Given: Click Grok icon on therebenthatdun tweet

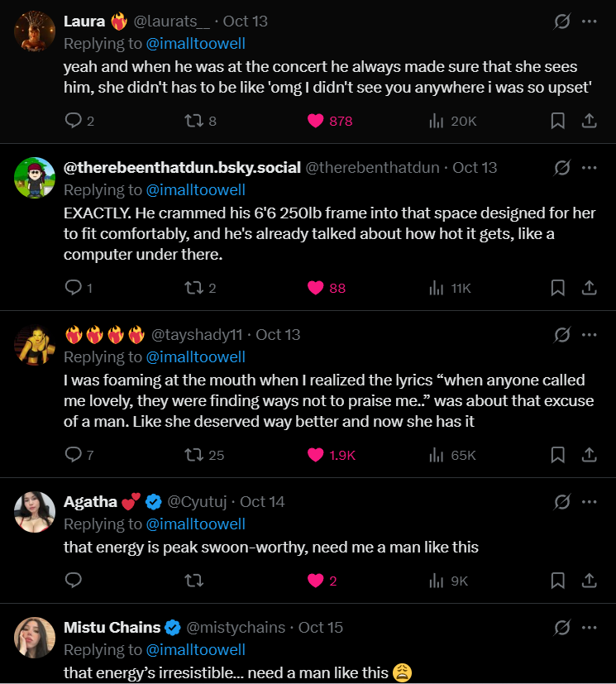Looking at the screenshot, I should (x=561, y=168).
